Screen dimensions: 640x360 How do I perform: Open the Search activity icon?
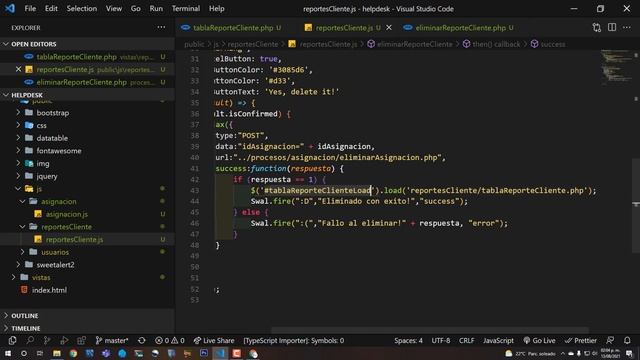coord(30,340)
